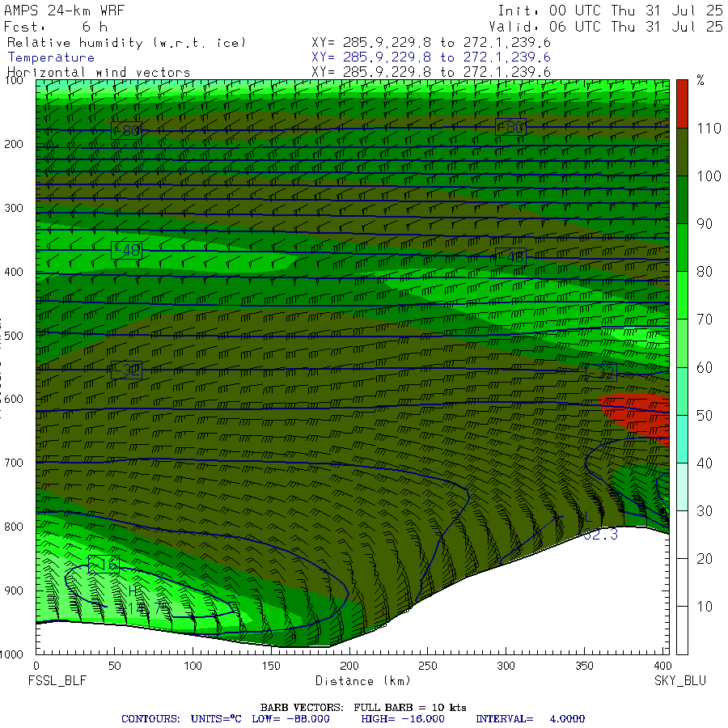Click the blue 'Temperature' field label
The width and height of the screenshot is (728, 728).
pyautogui.click(x=51, y=57)
